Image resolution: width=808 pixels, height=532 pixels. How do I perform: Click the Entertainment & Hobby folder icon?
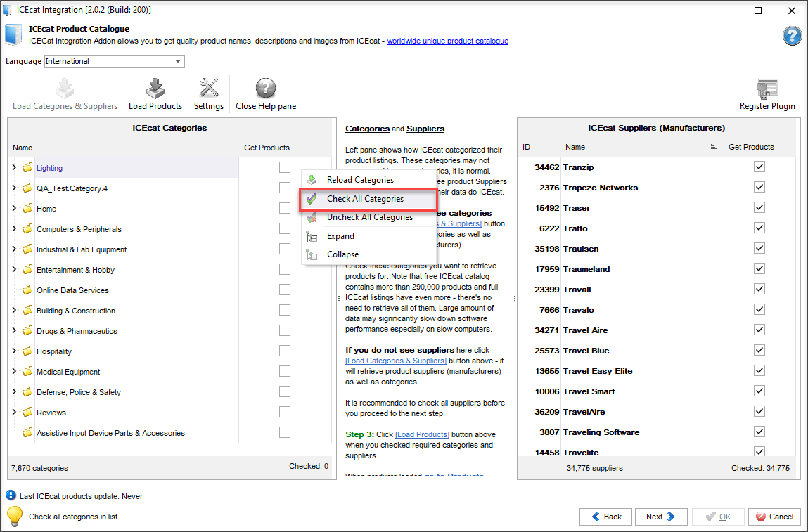pos(27,269)
